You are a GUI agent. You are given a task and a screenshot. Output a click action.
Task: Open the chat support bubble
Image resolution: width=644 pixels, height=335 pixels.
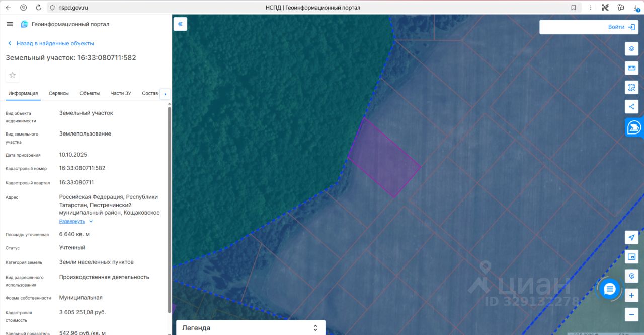(x=610, y=289)
